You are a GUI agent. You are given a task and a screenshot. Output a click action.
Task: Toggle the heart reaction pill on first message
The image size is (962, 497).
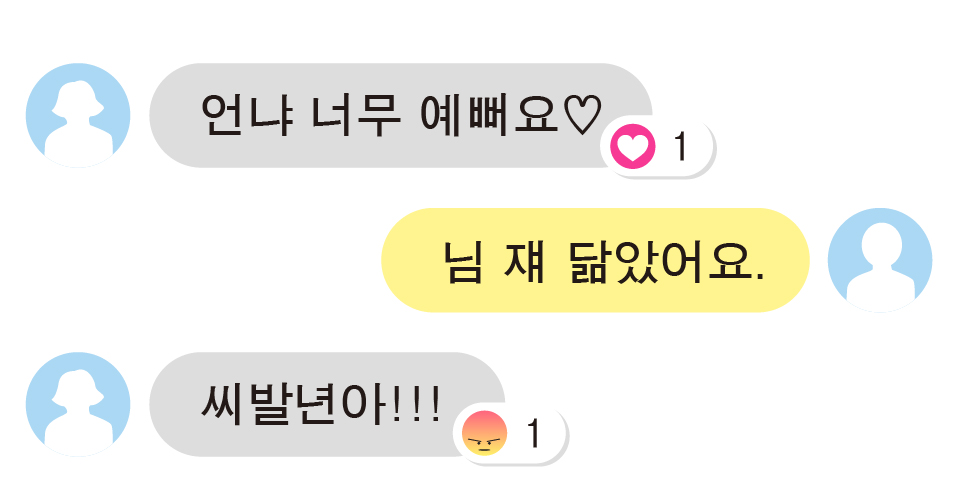pos(657,147)
